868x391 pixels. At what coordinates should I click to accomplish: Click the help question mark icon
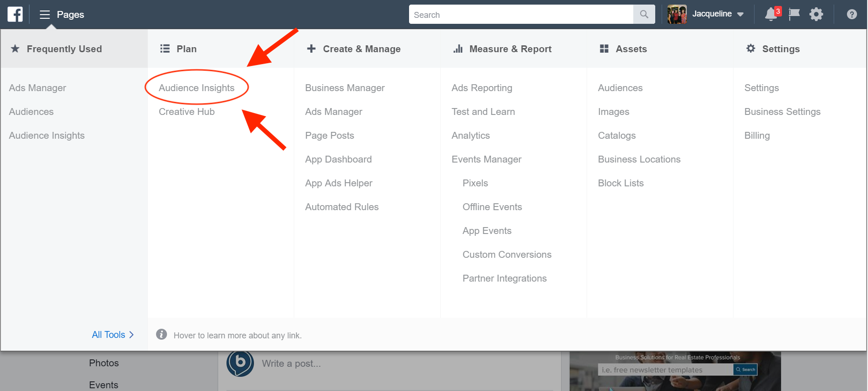click(x=852, y=14)
